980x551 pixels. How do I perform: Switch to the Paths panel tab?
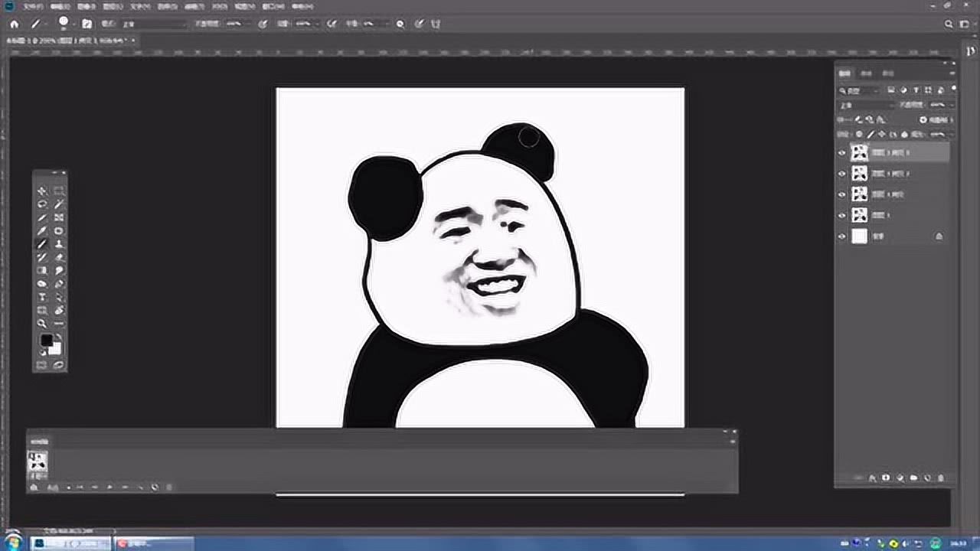pyautogui.click(x=888, y=73)
